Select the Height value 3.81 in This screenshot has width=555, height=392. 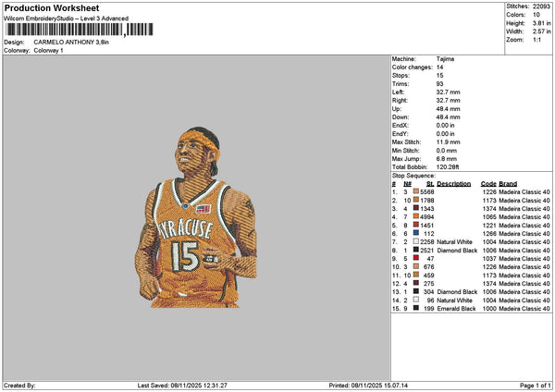pyautogui.click(x=542, y=23)
